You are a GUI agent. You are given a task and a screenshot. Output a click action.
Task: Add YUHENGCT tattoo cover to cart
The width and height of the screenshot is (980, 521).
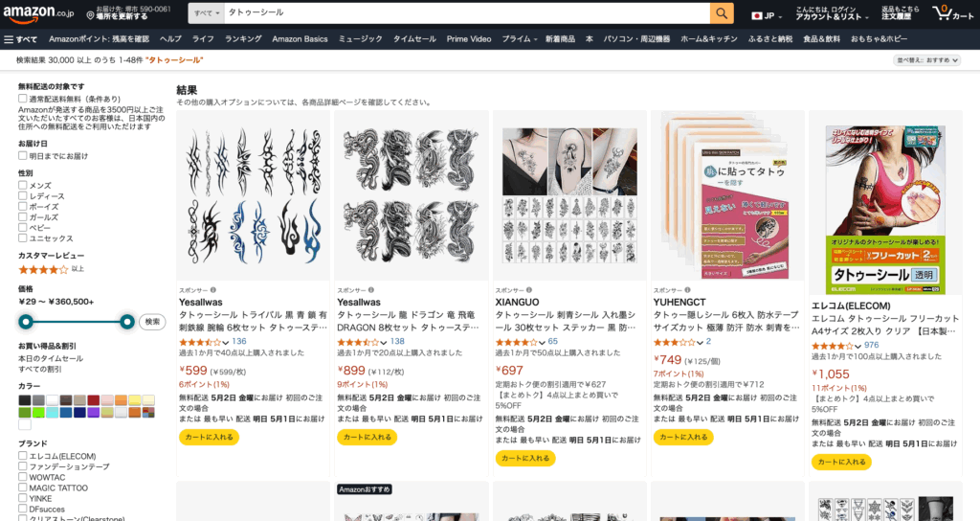click(x=683, y=437)
